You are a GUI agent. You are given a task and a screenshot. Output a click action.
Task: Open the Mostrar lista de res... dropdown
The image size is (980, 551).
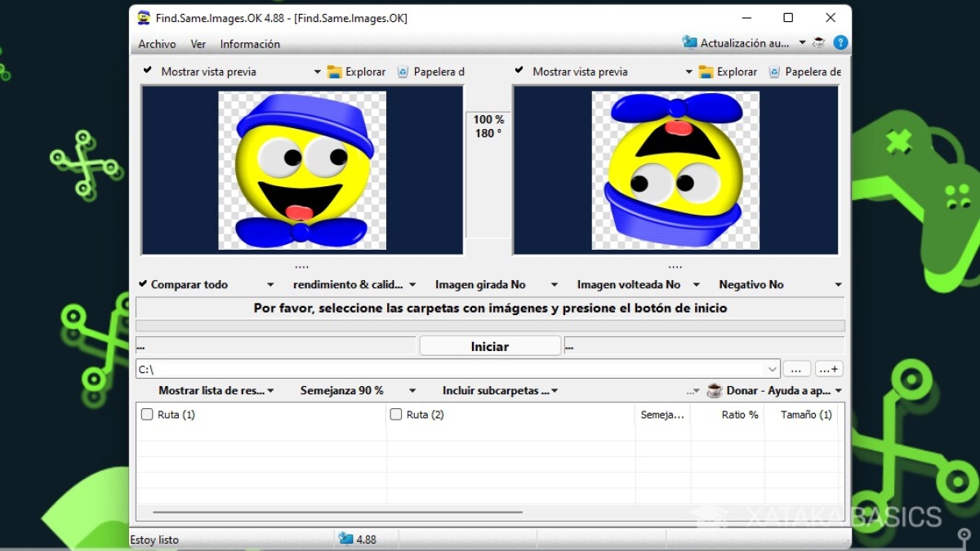[x=216, y=391]
